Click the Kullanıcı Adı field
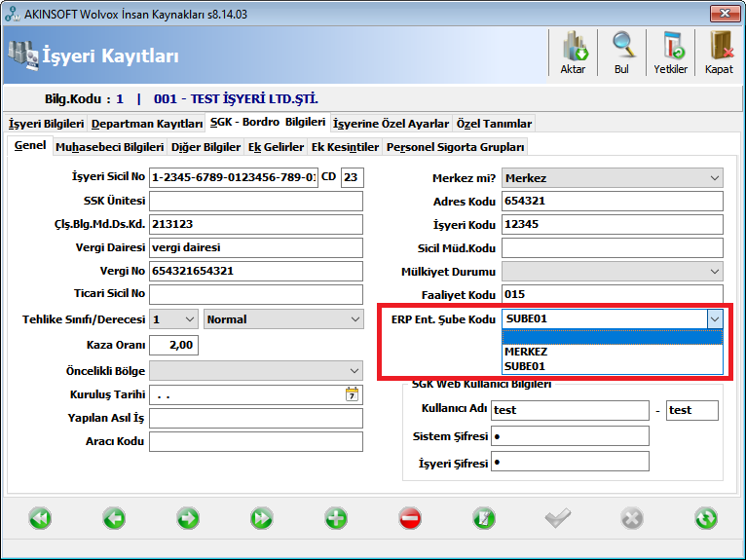The image size is (746, 560). [x=570, y=410]
